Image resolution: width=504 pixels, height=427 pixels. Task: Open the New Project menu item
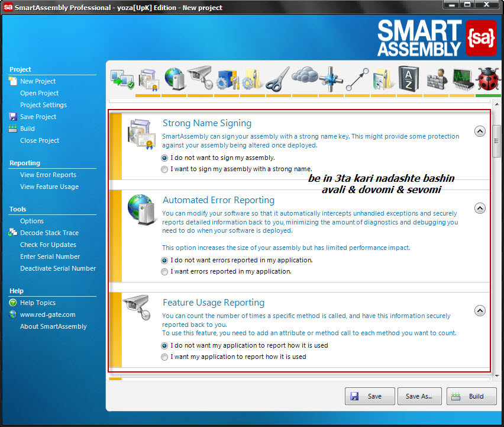[x=38, y=81]
